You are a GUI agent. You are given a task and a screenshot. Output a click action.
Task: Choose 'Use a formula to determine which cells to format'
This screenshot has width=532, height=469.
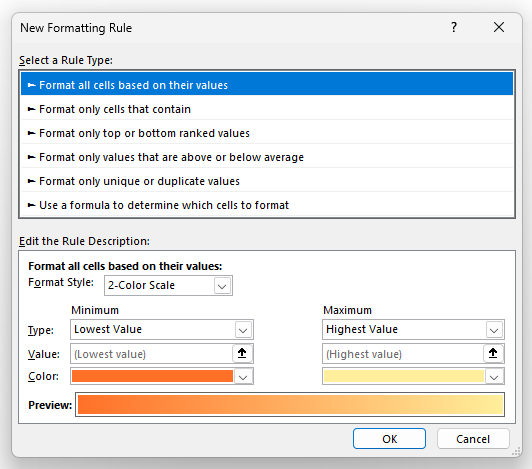coord(267,205)
